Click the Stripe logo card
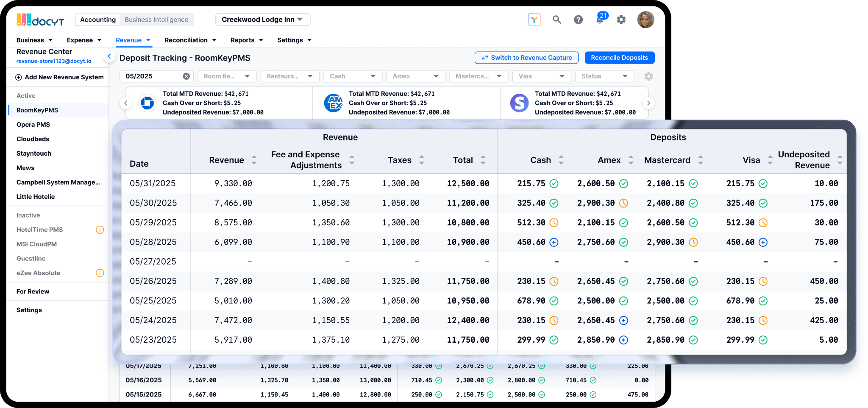Screen dimensions: 868x408 coord(519,103)
